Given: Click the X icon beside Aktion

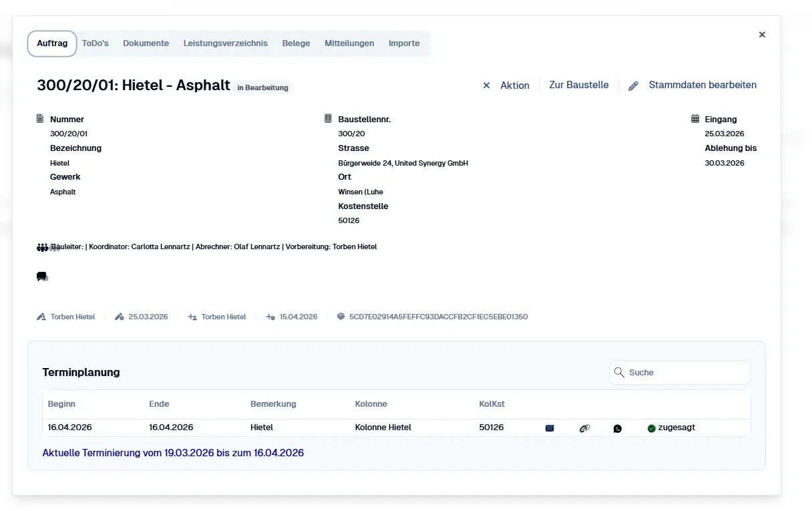Looking at the screenshot, I should coord(486,86).
